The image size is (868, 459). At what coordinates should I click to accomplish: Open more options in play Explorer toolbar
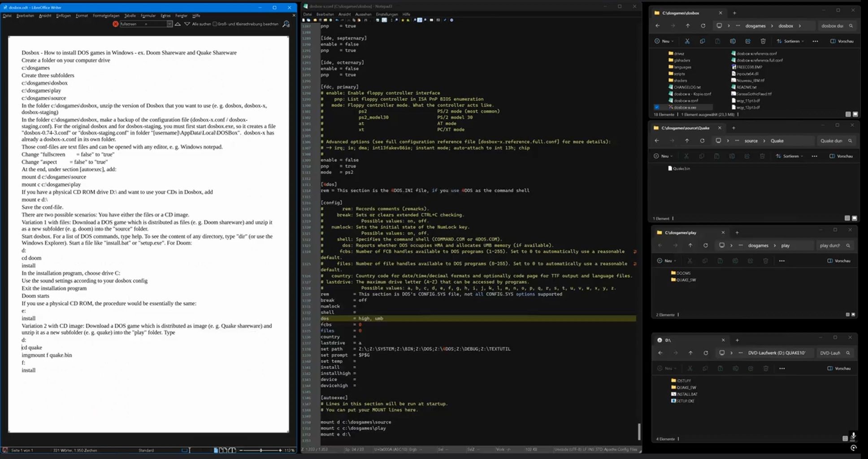pos(782,261)
